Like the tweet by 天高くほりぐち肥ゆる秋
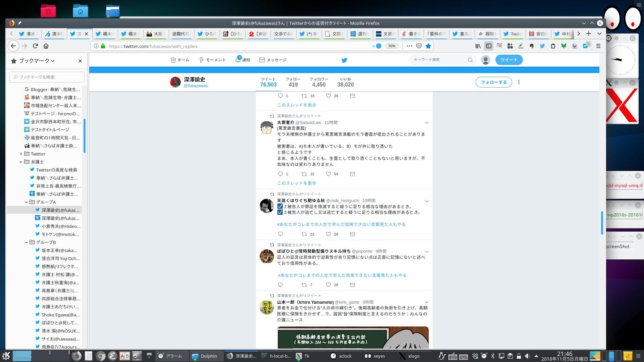This screenshot has height=362, width=644. pyautogui.click(x=328, y=234)
